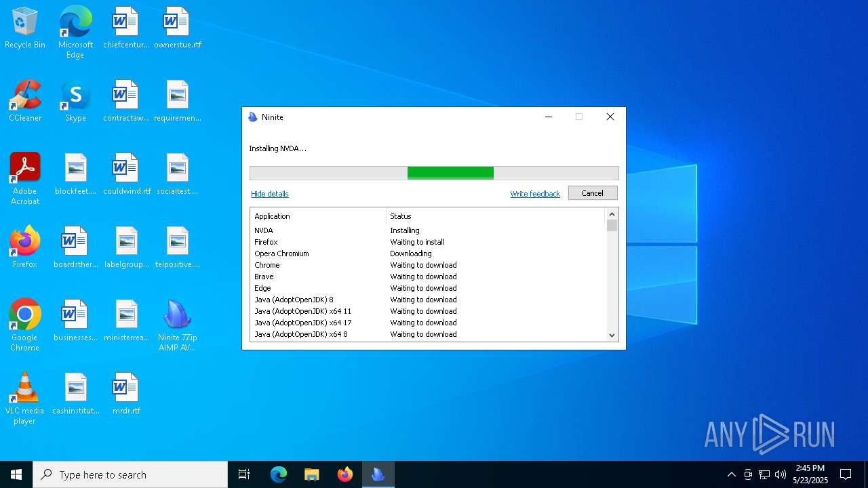Select the Brave row

coord(428,277)
